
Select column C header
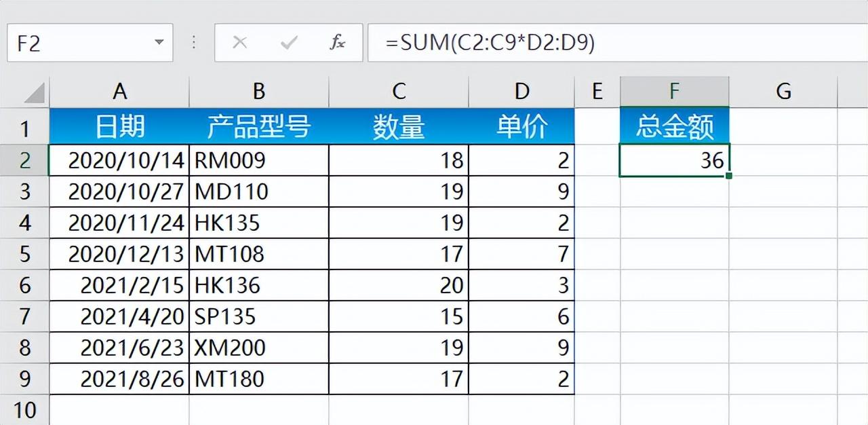(x=399, y=91)
